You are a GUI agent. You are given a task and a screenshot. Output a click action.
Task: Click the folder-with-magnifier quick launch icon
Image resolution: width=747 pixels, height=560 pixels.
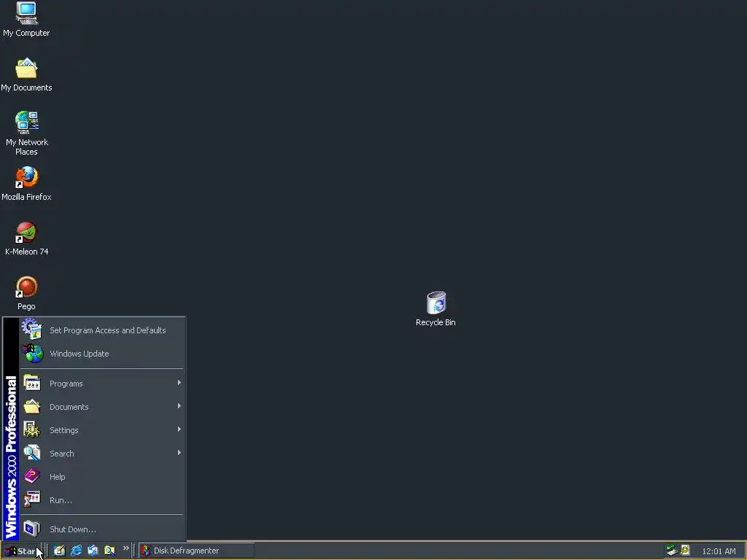click(x=109, y=551)
